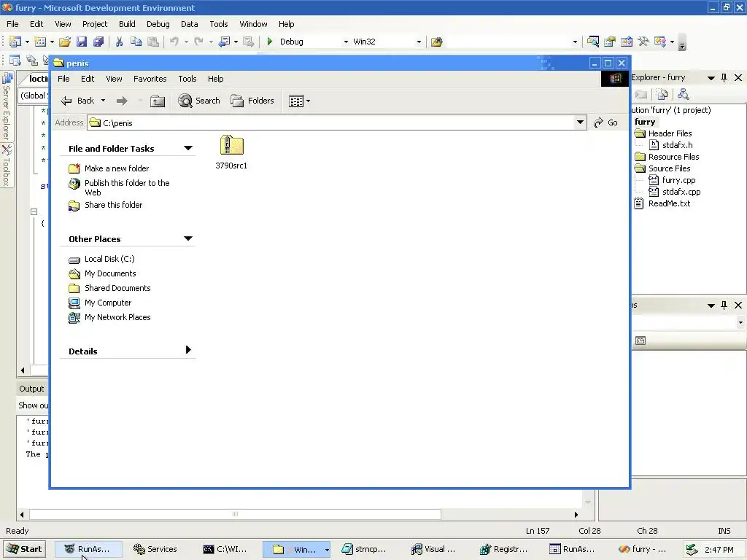The width and height of the screenshot is (747, 560).
Task: Open My Documents link
Action: click(110, 274)
